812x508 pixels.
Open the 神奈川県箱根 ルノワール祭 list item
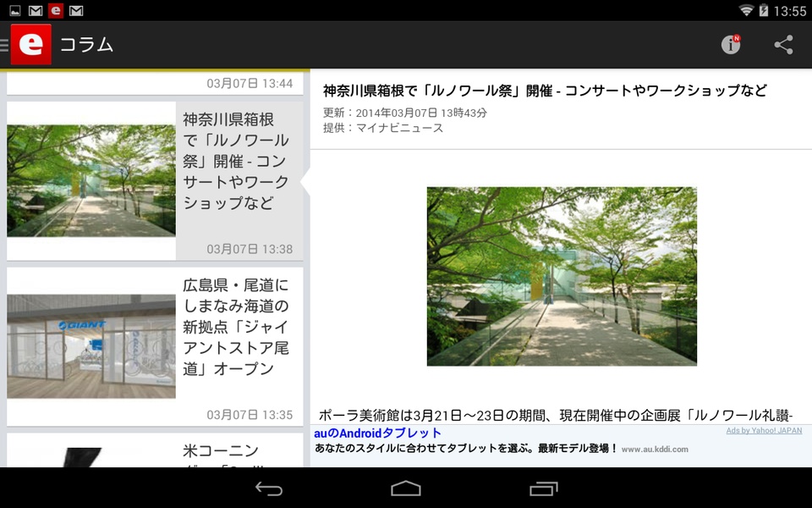155,180
